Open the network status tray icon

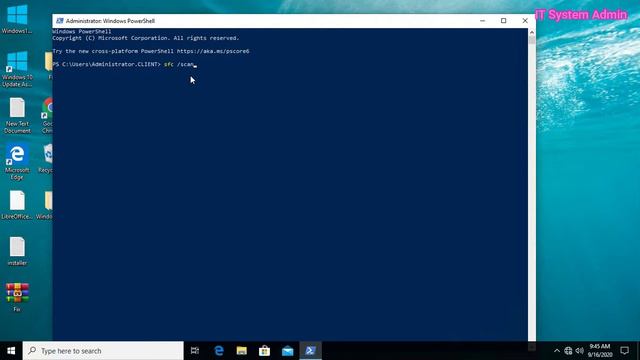coord(568,351)
